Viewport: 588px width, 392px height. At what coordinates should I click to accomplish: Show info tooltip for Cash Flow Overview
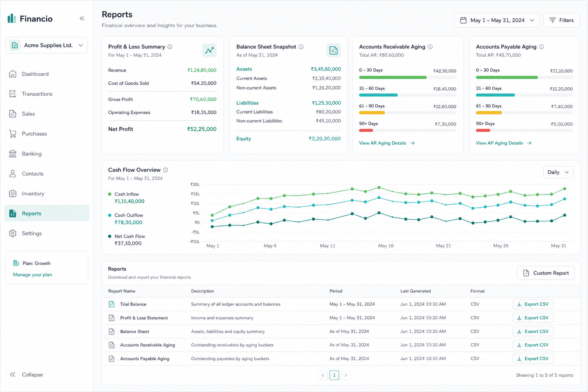click(x=166, y=170)
